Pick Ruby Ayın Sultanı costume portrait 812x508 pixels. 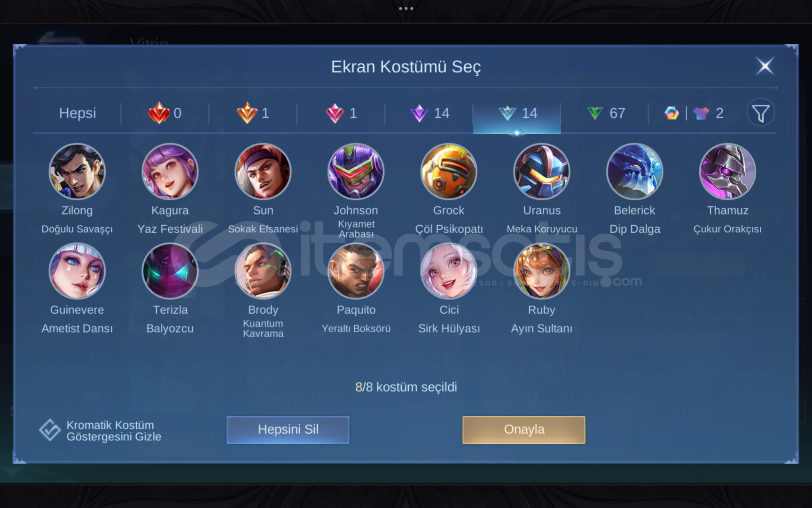click(x=541, y=271)
